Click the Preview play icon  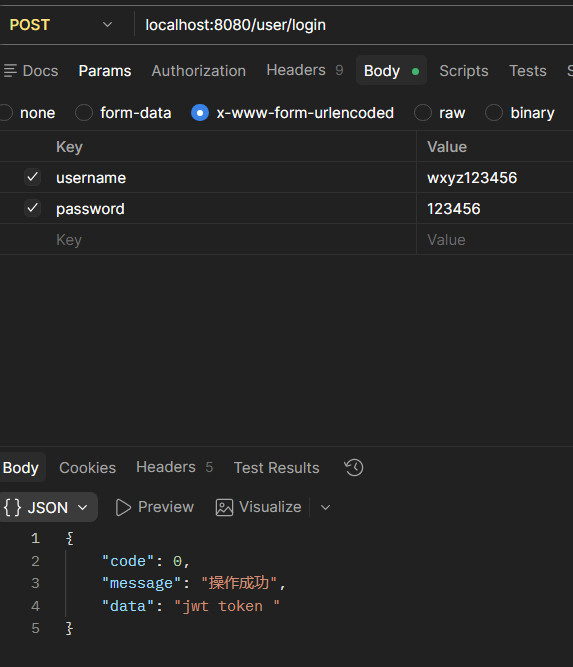click(123, 507)
